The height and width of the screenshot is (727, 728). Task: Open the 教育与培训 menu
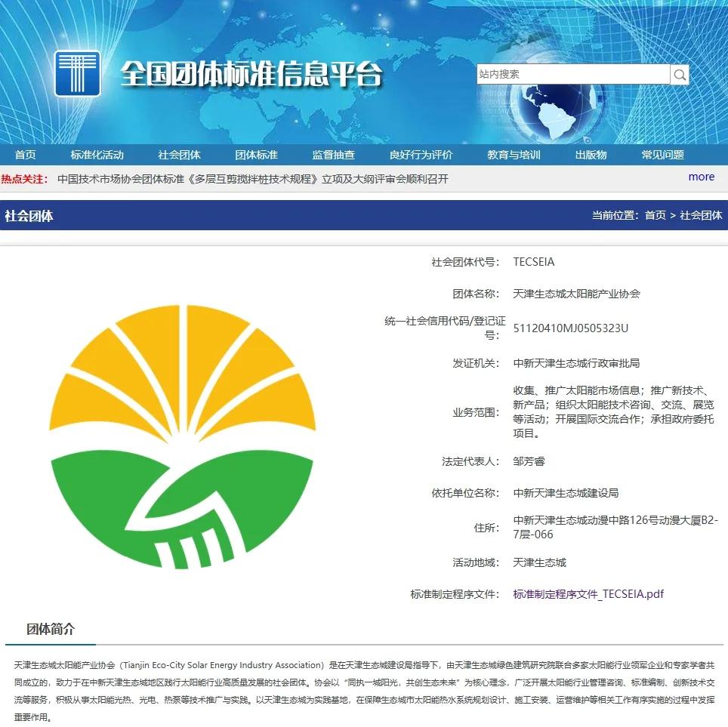(x=514, y=155)
